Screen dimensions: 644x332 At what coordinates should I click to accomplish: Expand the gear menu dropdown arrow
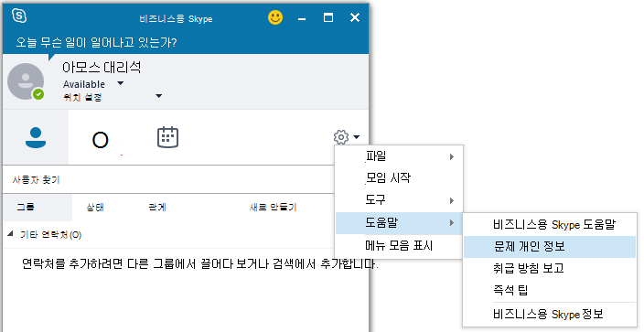[356, 137]
